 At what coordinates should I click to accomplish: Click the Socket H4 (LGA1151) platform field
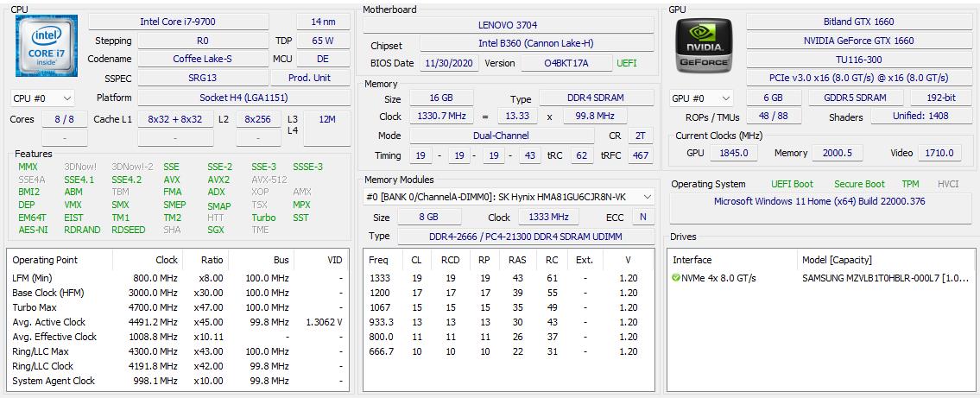[243, 98]
